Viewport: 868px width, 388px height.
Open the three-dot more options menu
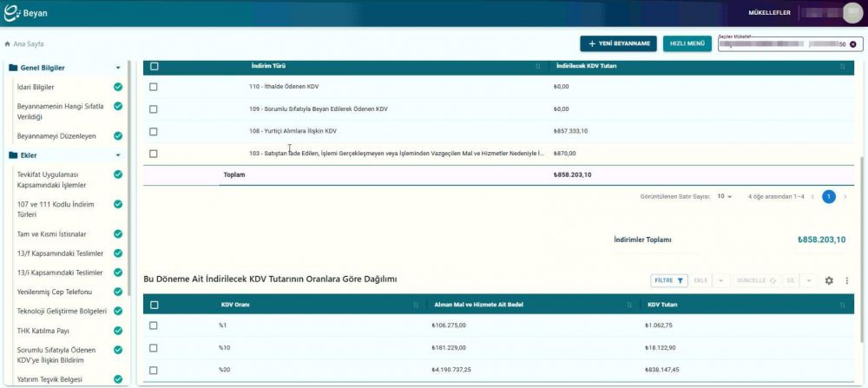[x=847, y=280]
